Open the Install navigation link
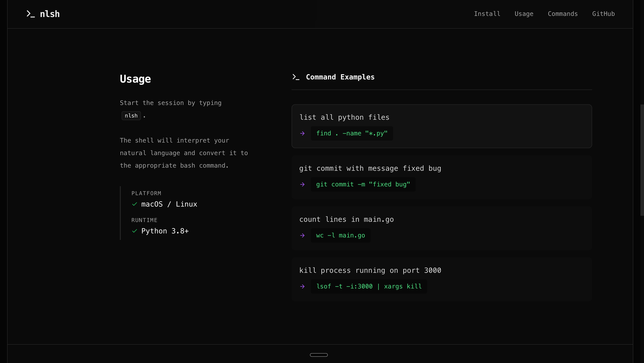 (x=487, y=14)
